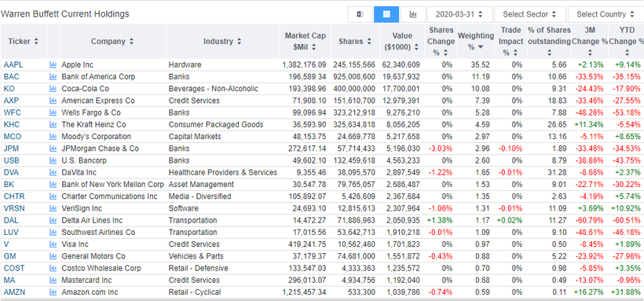
Task: Sort table by Weighting % column
Action: pos(476,41)
